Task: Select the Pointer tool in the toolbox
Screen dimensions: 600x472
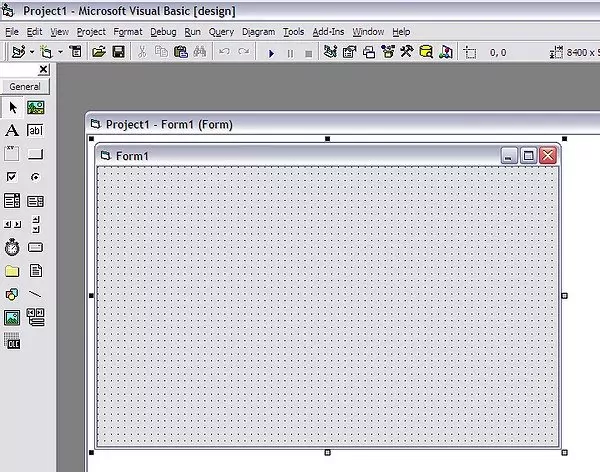Action: coord(13,108)
